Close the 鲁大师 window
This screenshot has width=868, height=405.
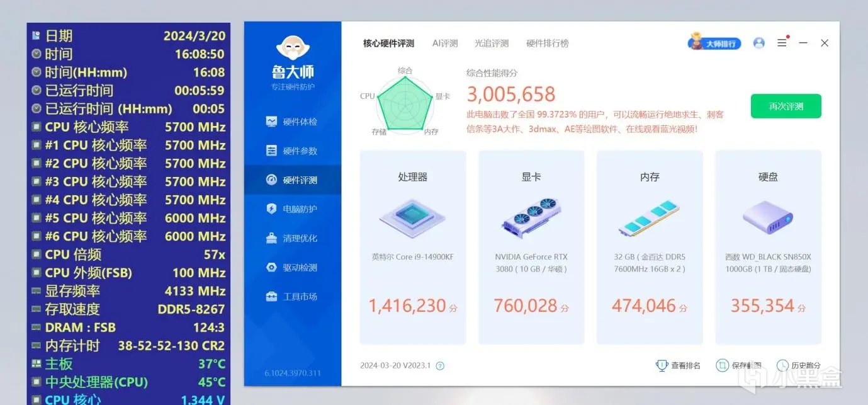[x=825, y=43]
